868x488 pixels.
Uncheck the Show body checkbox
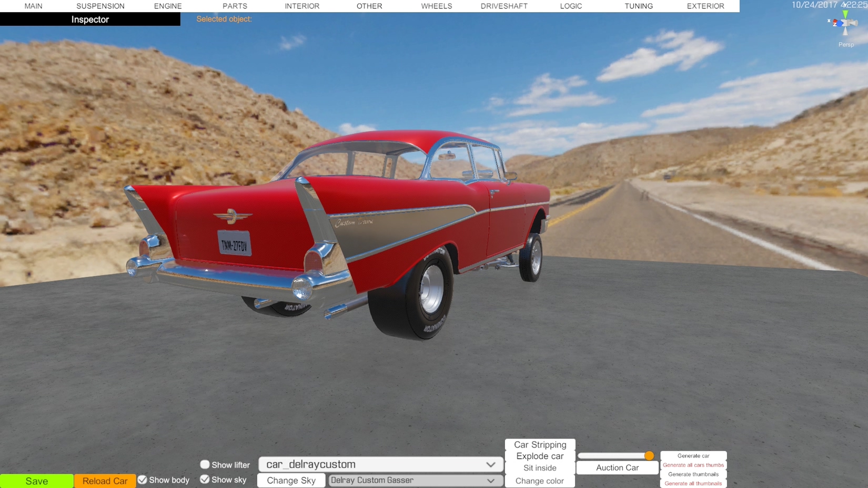pos(142,480)
